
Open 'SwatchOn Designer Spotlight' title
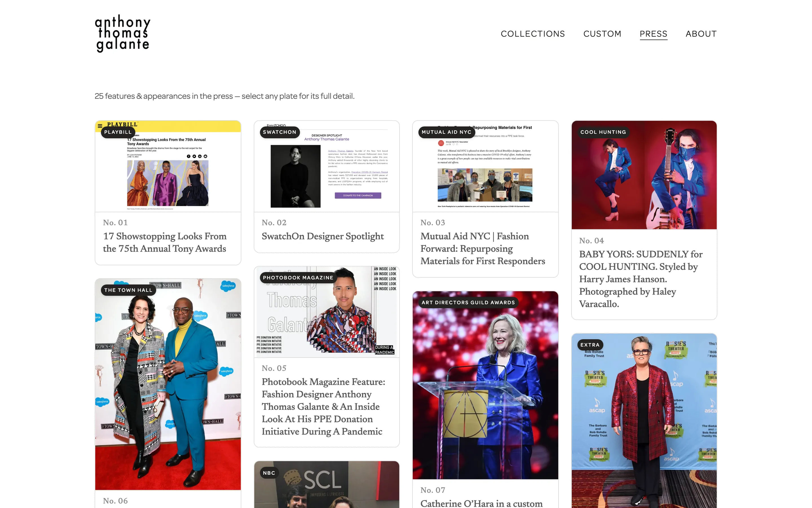(323, 236)
